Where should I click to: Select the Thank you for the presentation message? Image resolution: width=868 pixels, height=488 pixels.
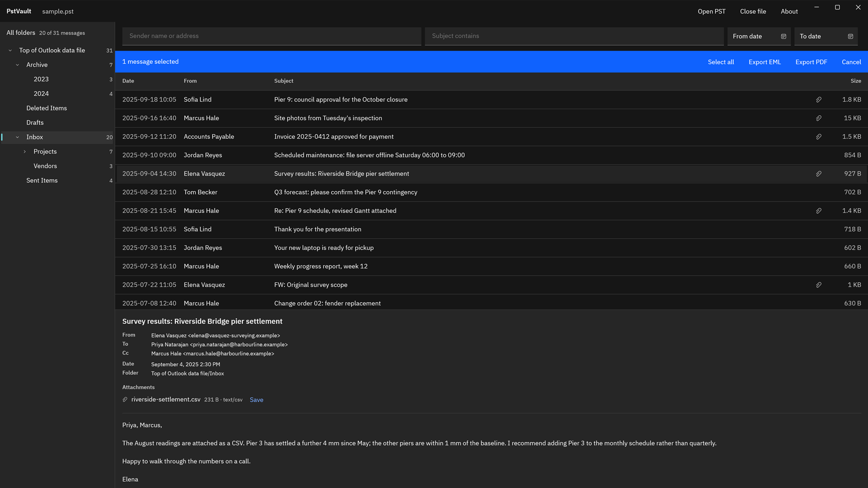tap(491, 229)
